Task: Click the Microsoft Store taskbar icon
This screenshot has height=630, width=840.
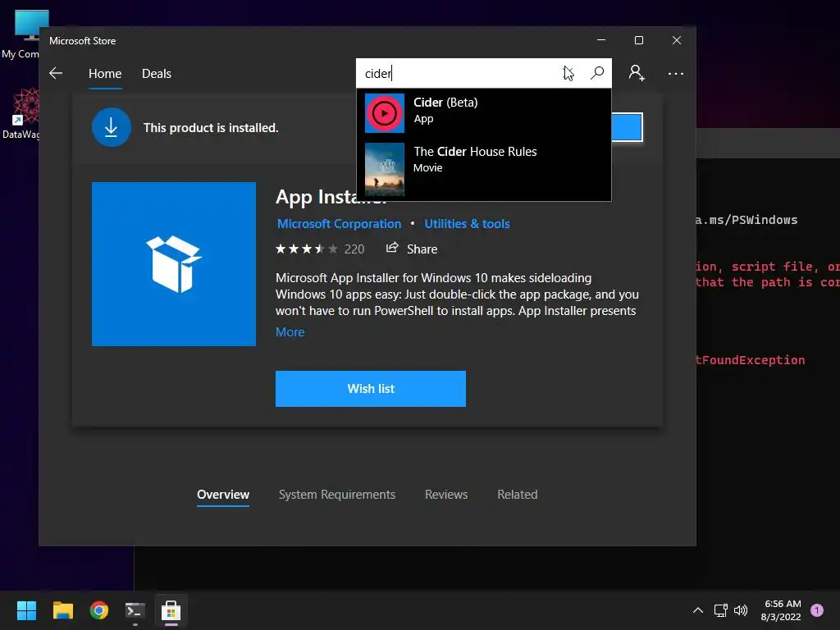Action: [x=171, y=610]
